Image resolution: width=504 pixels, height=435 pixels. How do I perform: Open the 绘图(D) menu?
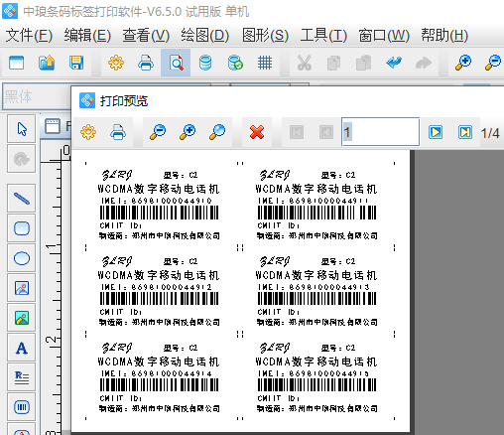[x=204, y=35]
